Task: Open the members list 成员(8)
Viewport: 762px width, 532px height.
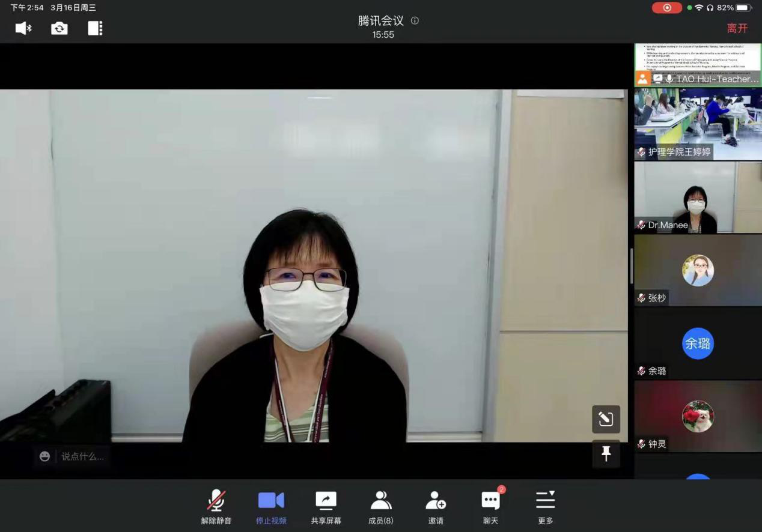Action: 381,508
